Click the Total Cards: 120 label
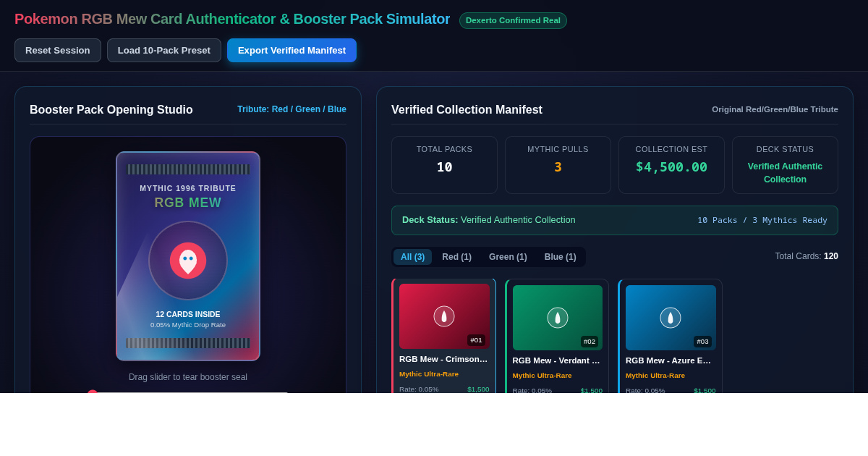This screenshot has height=456, width=868. (807, 256)
